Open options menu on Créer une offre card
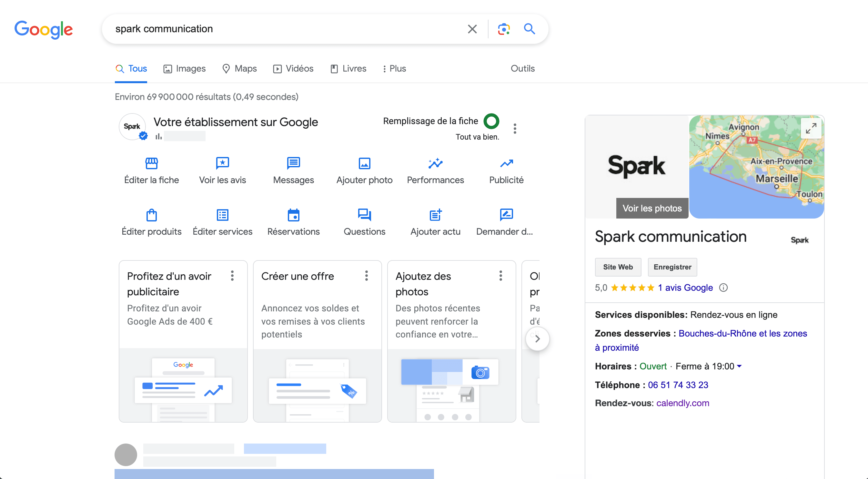This screenshot has width=868, height=479. click(x=366, y=276)
